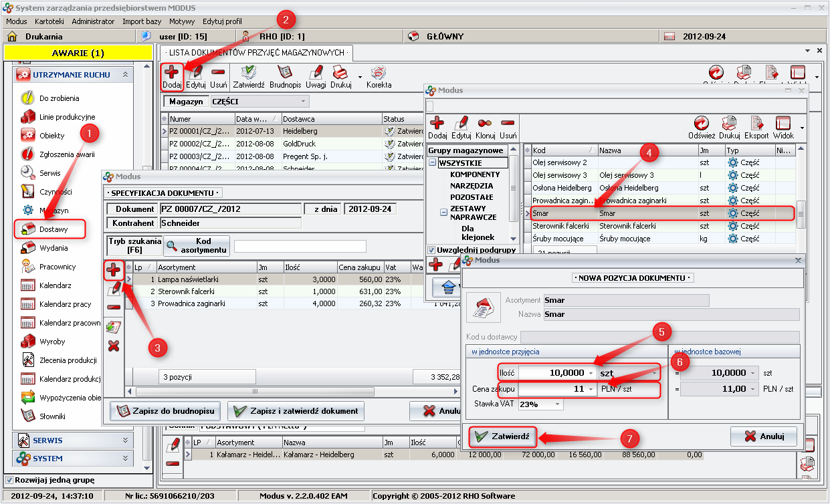
Task: Open Dostawy in the sidebar
Action: point(52,229)
